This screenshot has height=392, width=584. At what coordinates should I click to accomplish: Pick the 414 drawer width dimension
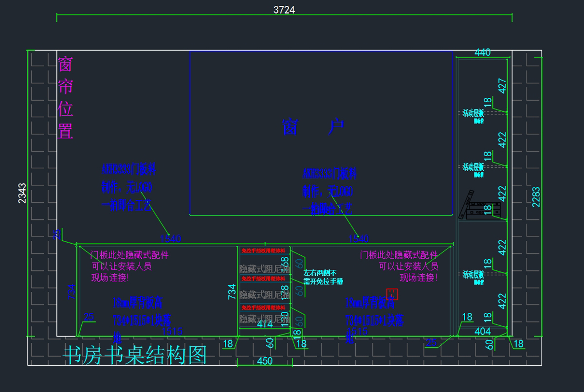click(265, 324)
